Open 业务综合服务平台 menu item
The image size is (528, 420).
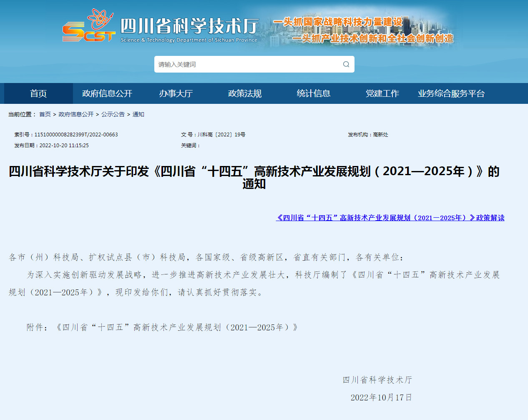pos(451,93)
